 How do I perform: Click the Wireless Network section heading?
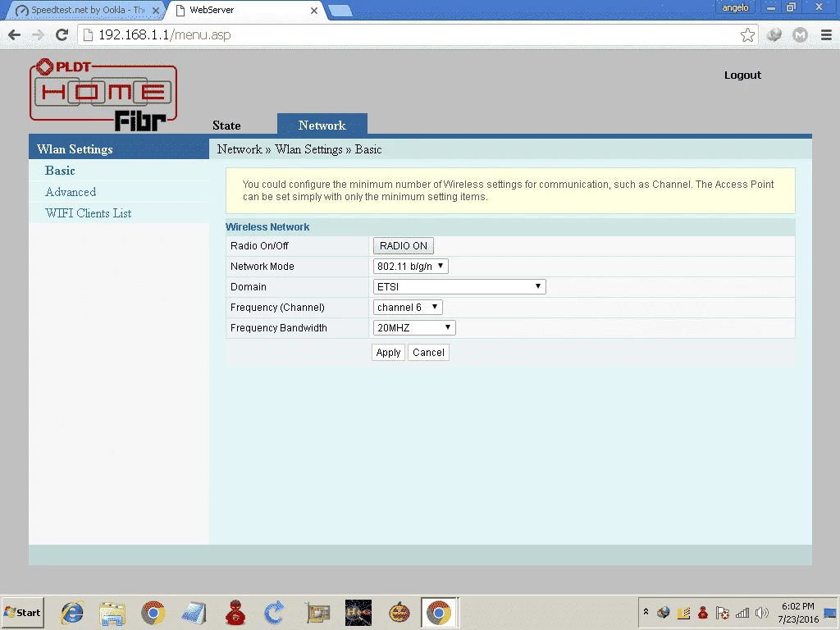pyautogui.click(x=267, y=227)
